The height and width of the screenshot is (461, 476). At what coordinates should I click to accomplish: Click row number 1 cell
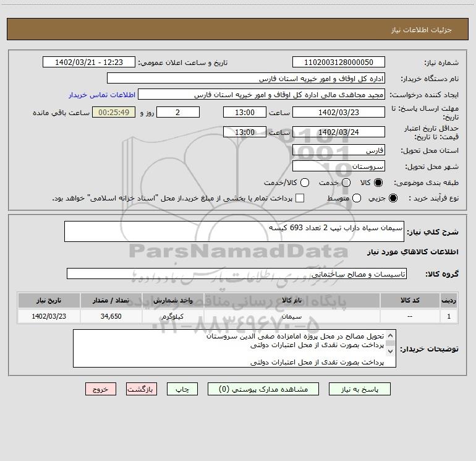click(x=449, y=316)
